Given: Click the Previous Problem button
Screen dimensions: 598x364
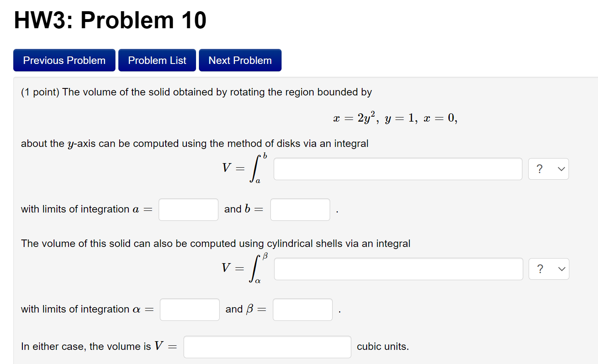Looking at the screenshot, I should [x=64, y=60].
